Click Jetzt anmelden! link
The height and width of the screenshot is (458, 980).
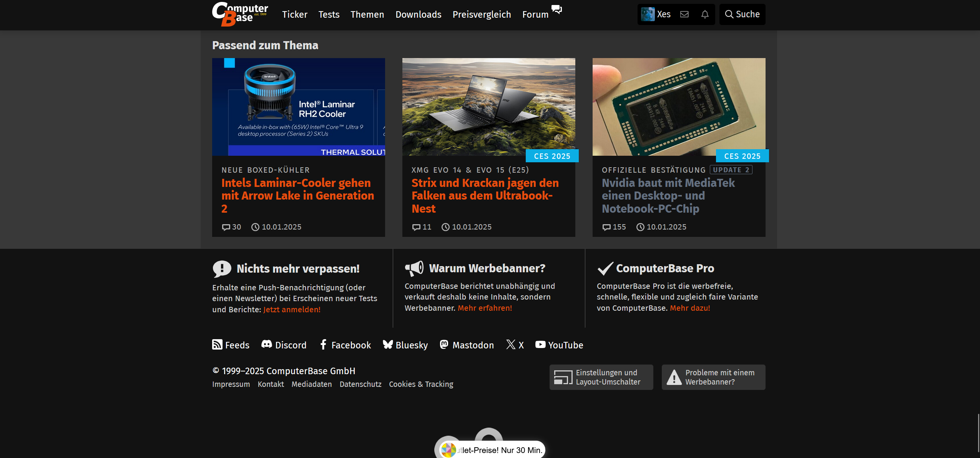292,310
